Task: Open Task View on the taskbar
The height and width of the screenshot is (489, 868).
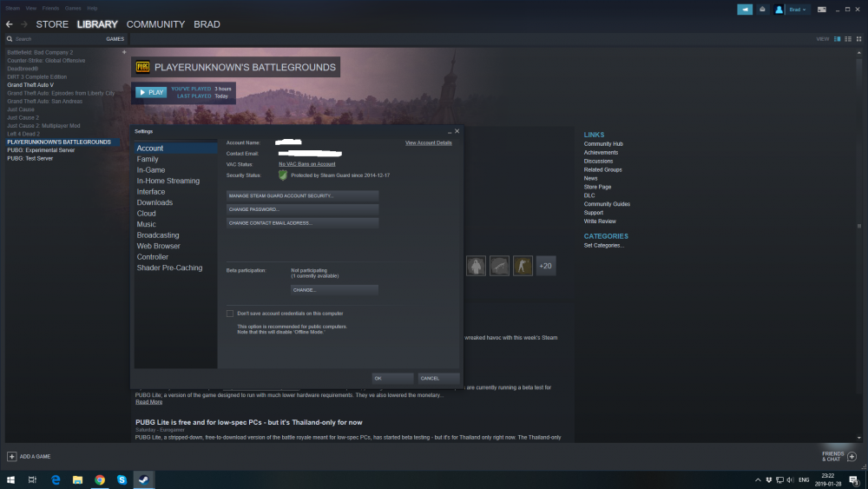Action: (x=32, y=479)
